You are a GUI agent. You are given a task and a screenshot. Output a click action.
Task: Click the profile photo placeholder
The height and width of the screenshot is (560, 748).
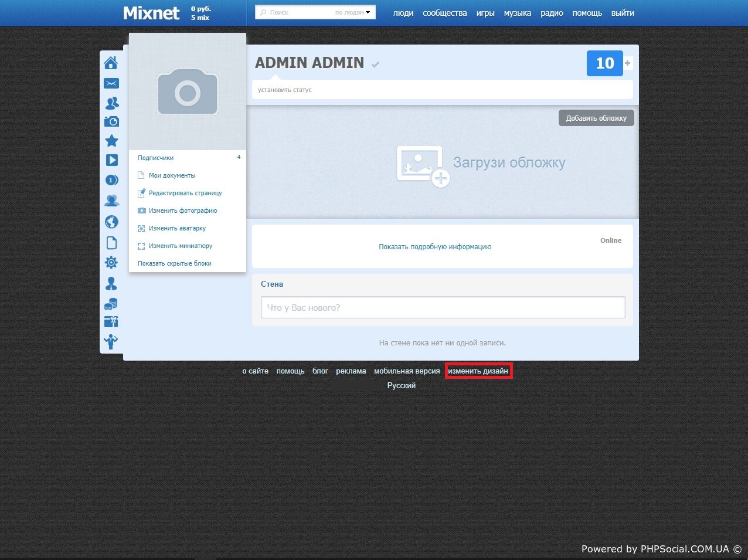pyautogui.click(x=188, y=92)
